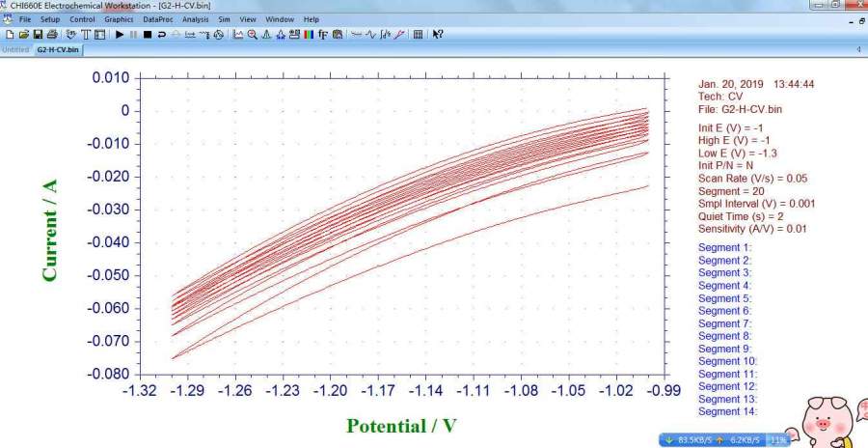This screenshot has width=868, height=448.
Task: Save data with the floppy disk icon
Action: [38, 35]
